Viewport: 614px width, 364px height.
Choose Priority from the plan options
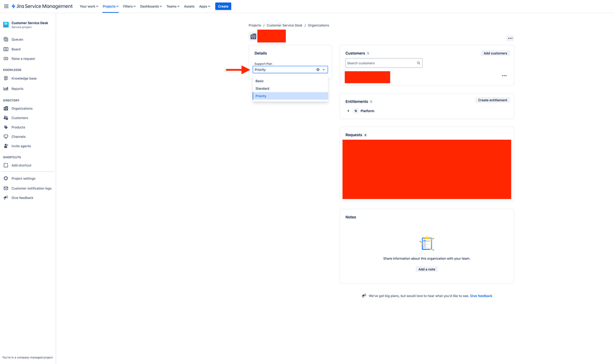click(x=261, y=96)
